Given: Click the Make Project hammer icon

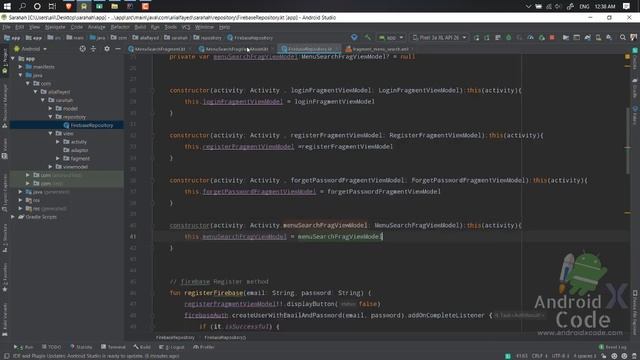Looking at the screenshot, I should [x=368, y=38].
